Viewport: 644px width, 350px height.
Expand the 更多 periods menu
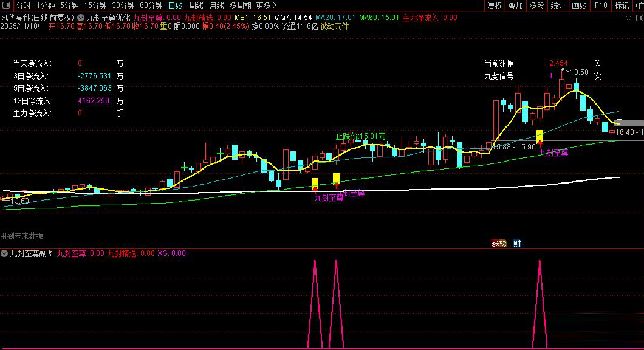point(266,5)
